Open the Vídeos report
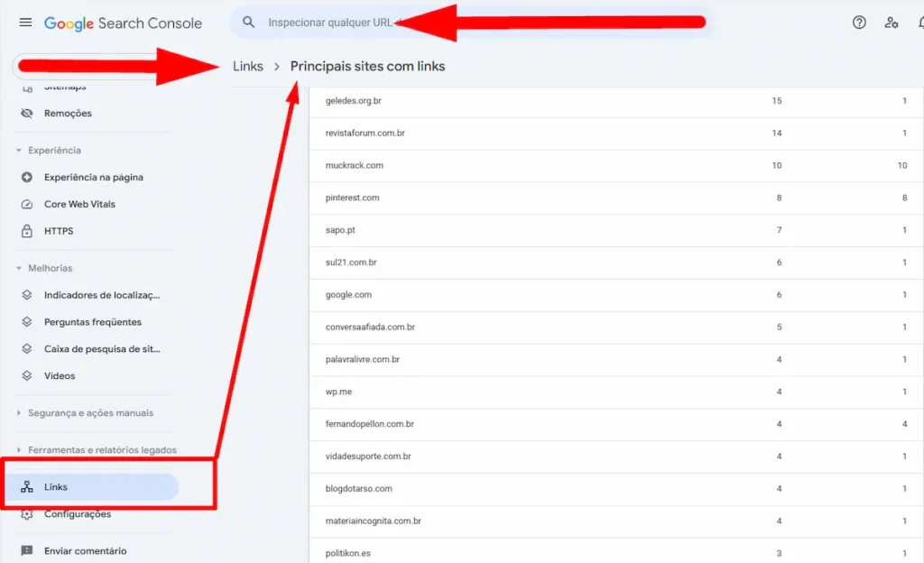924x563 pixels. pyautogui.click(x=60, y=375)
